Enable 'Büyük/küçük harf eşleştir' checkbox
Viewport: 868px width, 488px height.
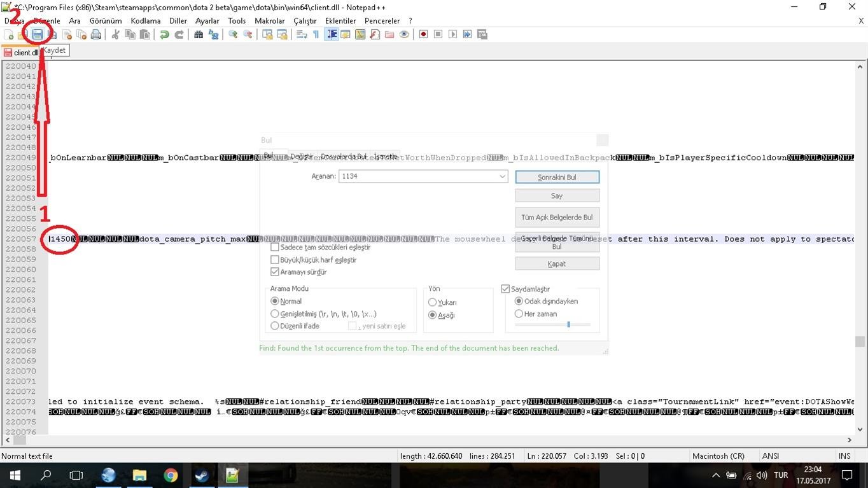[275, 260]
